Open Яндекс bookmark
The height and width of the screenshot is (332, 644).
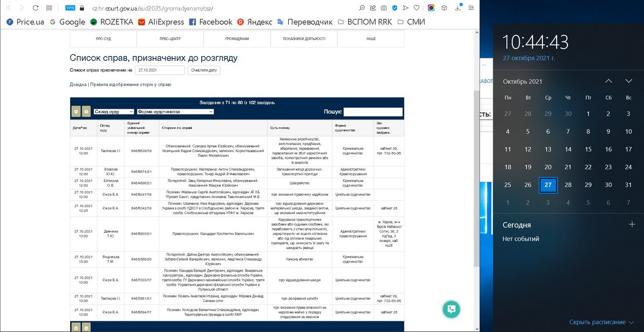254,22
